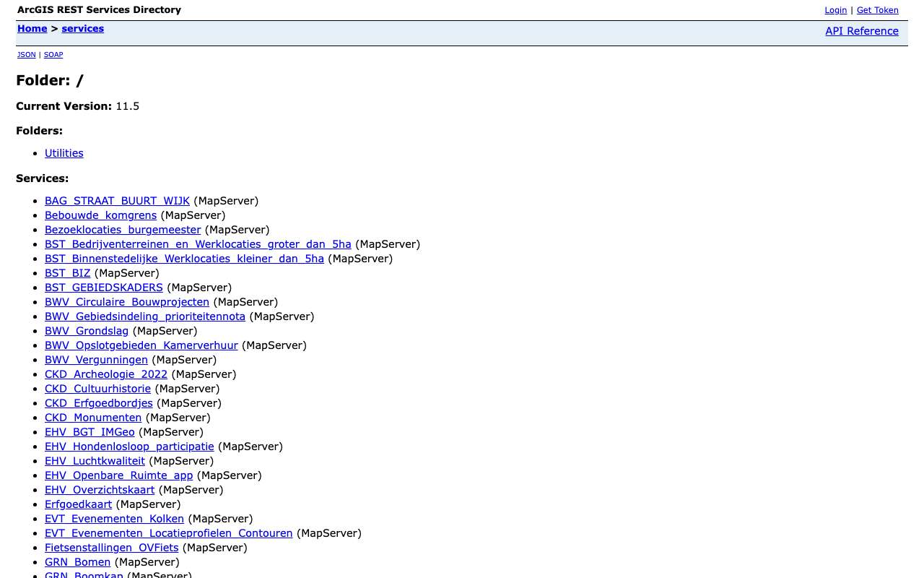This screenshot has width=924, height=578.
Task: View the directory as JSON
Action: tap(27, 55)
